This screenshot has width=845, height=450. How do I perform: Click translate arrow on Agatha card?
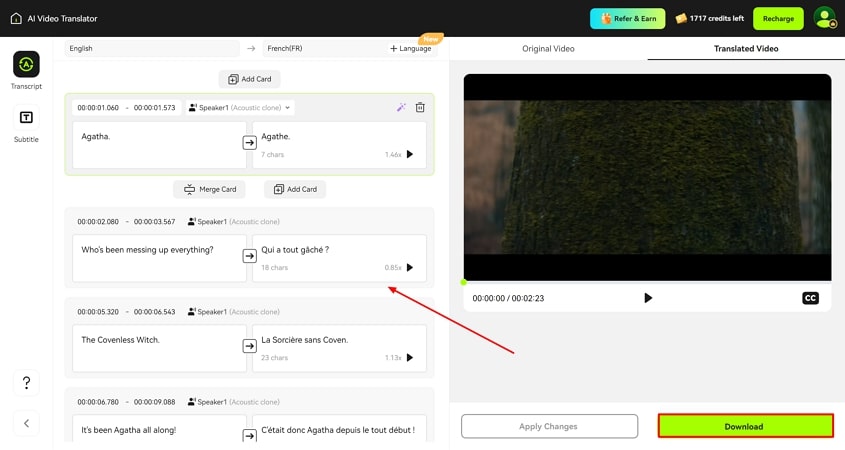[250, 143]
